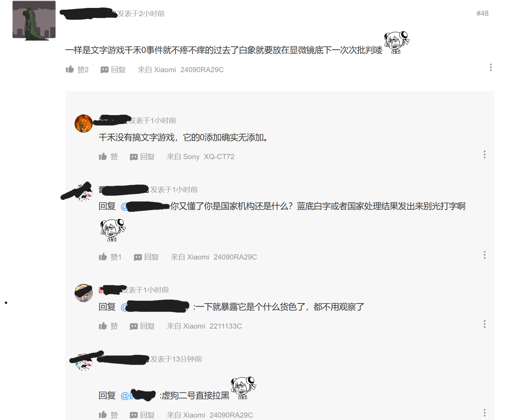This screenshot has height=420, width=524.
Task: Like the Xiaomi 2211133C reply
Action: (x=108, y=326)
